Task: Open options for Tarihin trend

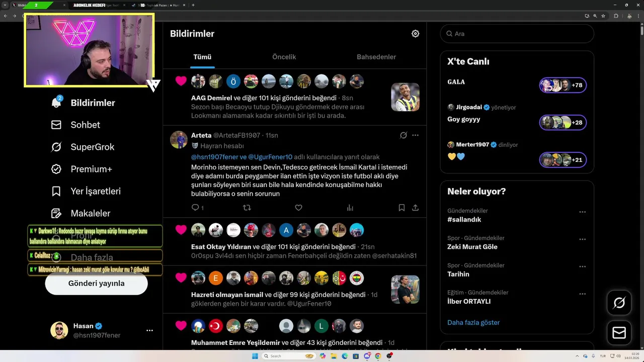Action: click(x=582, y=266)
